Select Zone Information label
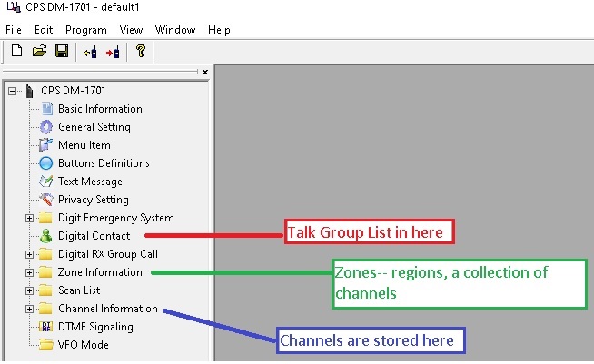Image resolution: width=594 pixels, height=364 pixels. tap(100, 272)
